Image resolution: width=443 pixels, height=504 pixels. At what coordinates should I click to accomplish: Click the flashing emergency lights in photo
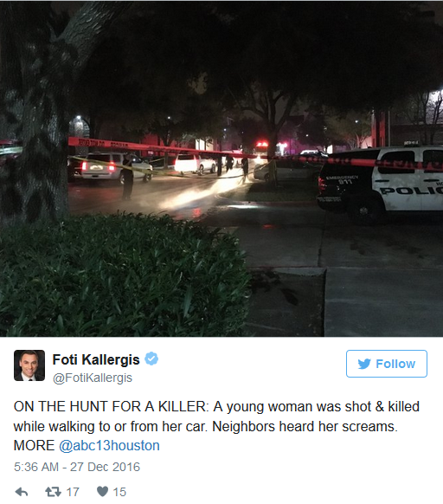(262, 145)
